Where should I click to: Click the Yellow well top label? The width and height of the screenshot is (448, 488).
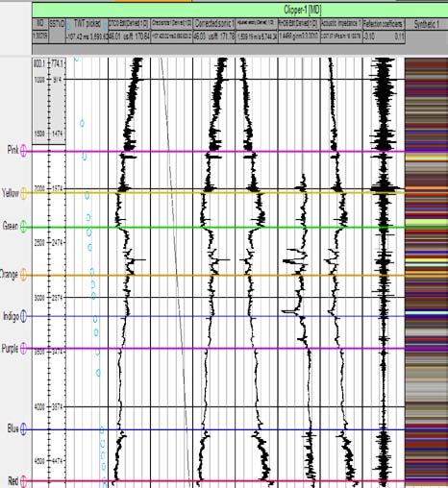(11, 193)
